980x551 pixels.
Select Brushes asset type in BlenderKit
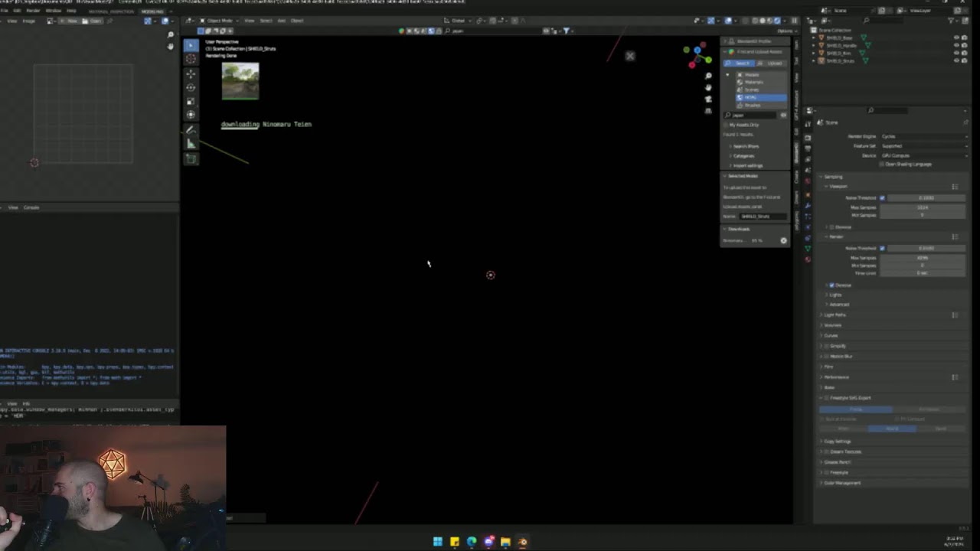point(761,105)
